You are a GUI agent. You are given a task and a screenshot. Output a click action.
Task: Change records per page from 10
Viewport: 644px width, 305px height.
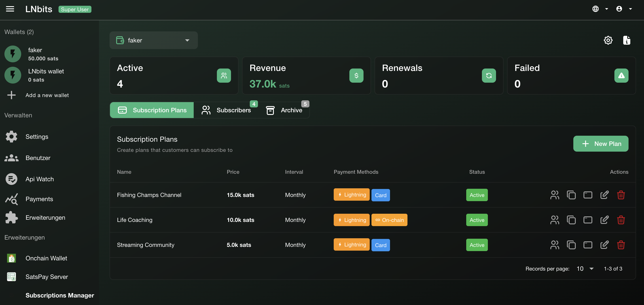pyautogui.click(x=585, y=269)
